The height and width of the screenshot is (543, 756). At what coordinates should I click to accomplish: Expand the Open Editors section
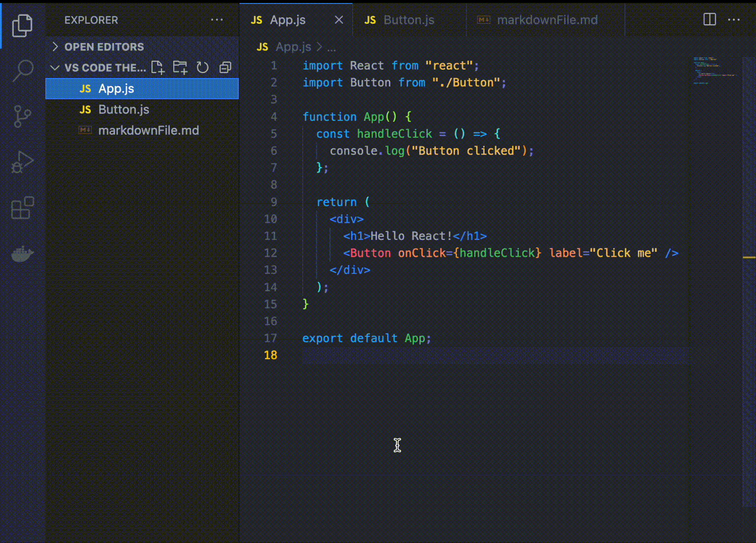pos(55,47)
